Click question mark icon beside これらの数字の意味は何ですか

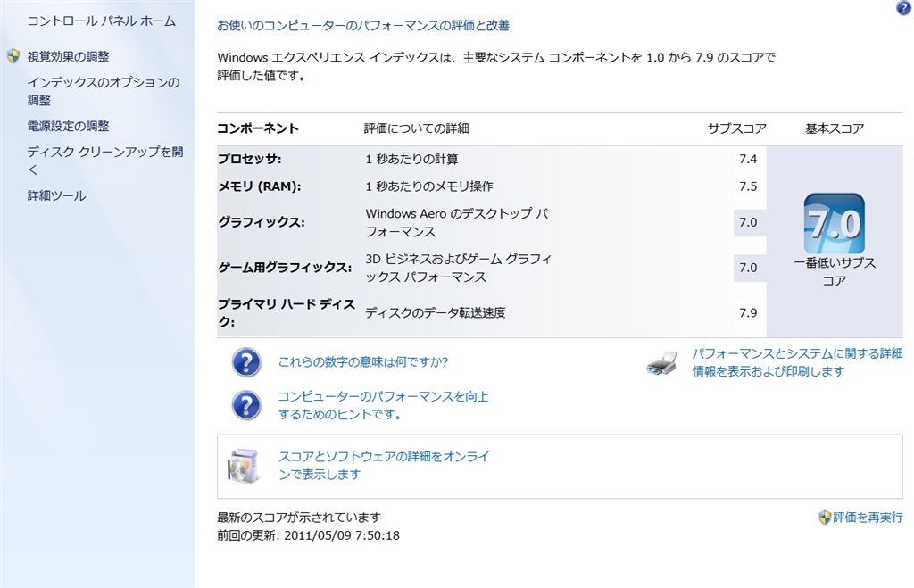pyautogui.click(x=246, y=362)
